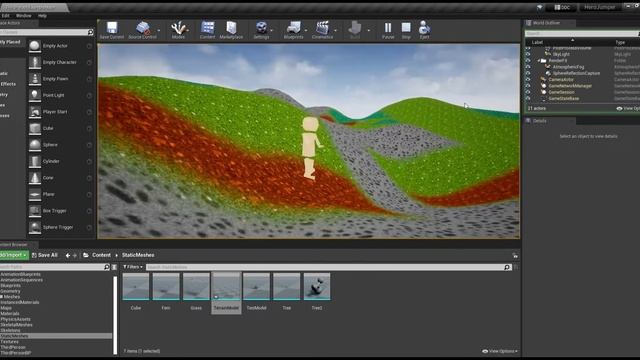Open the Blueprints dropdown arrow
The width and height of the screenshot is (640, 360).
306,31
